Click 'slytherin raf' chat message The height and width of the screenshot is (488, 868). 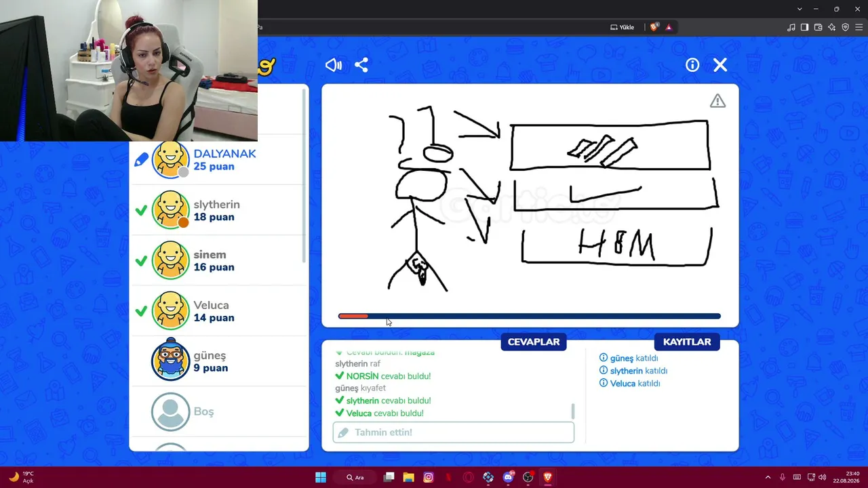click(358, 364)
